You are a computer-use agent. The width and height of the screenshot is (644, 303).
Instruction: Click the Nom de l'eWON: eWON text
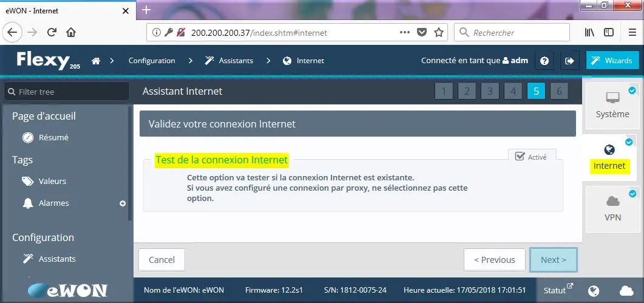pyautogui.click(x=184, y=290)
